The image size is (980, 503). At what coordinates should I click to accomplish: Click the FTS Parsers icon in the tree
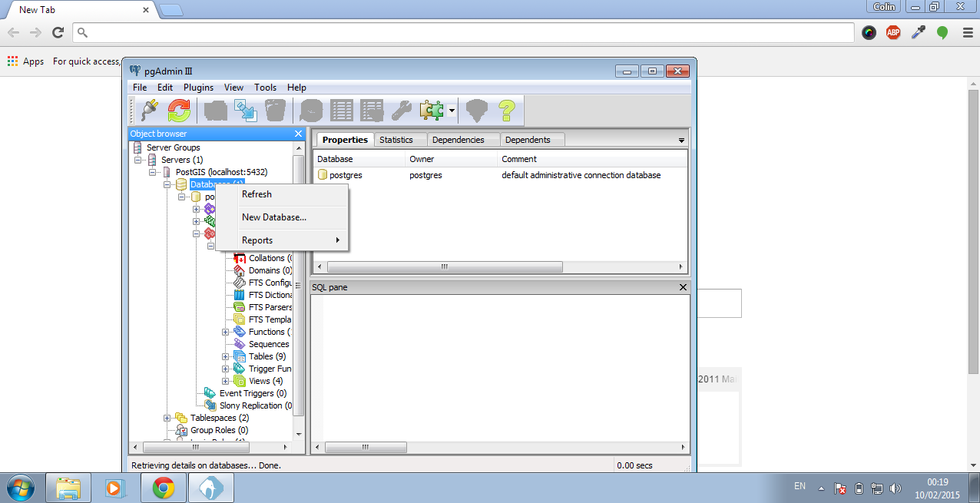point(240,307)
